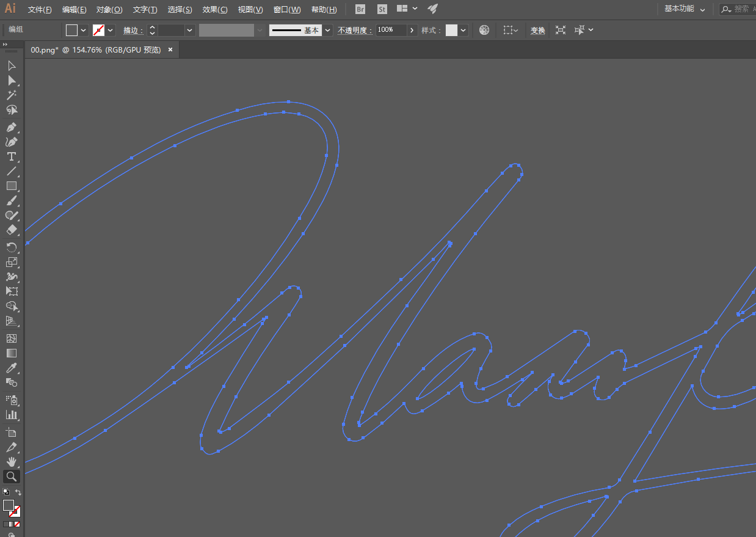Select the Shape Builder tool
The image size is (756, 537).
11,306
